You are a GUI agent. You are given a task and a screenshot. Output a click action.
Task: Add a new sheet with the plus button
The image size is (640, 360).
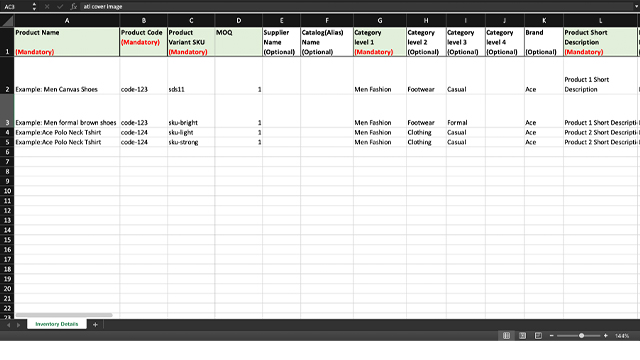pyautogui.click(x=95, y=324)
